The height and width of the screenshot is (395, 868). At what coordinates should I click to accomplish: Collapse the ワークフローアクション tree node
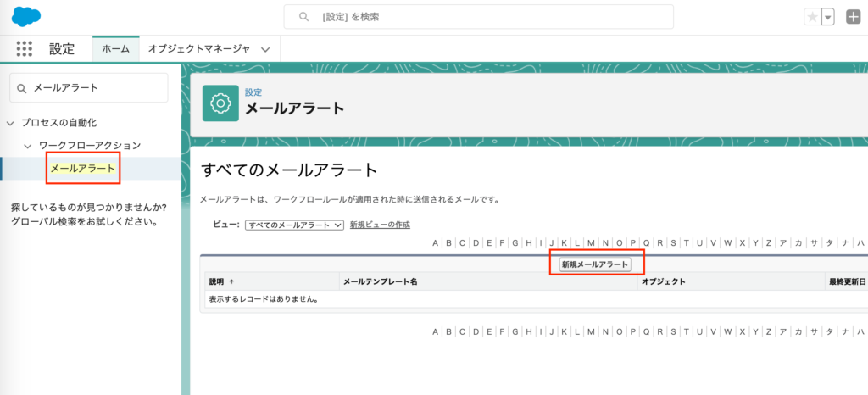[28, 146]
